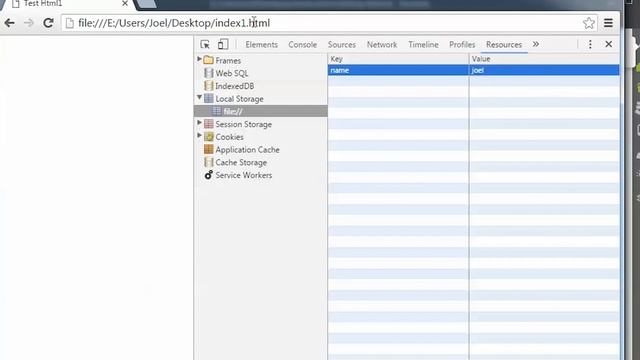Click the Cookies icon
The height and width of the screenshot is (360, 640).
209,136
